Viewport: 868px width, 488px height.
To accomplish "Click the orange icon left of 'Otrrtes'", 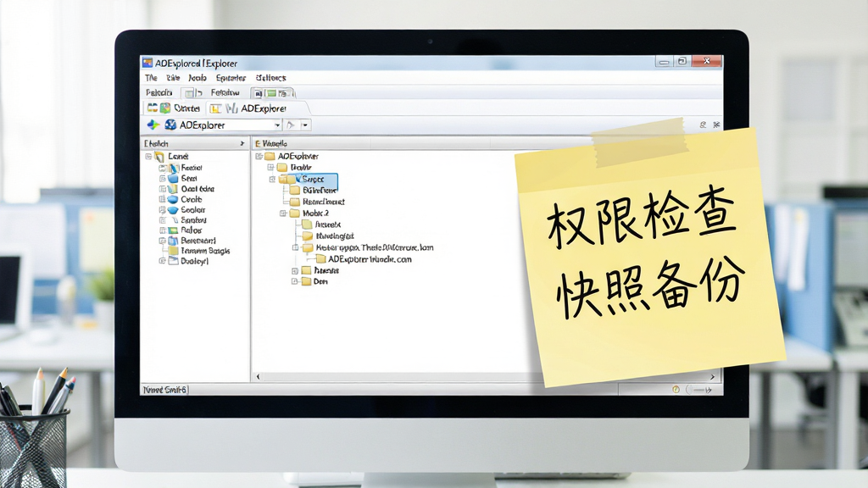I will tap(153, 108).
